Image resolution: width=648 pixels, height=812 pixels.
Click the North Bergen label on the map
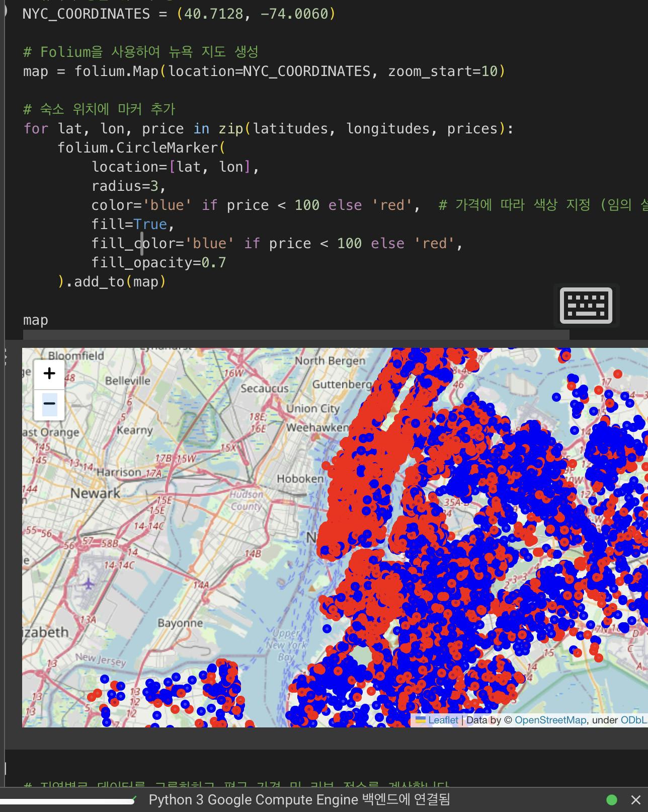point(330,360)
